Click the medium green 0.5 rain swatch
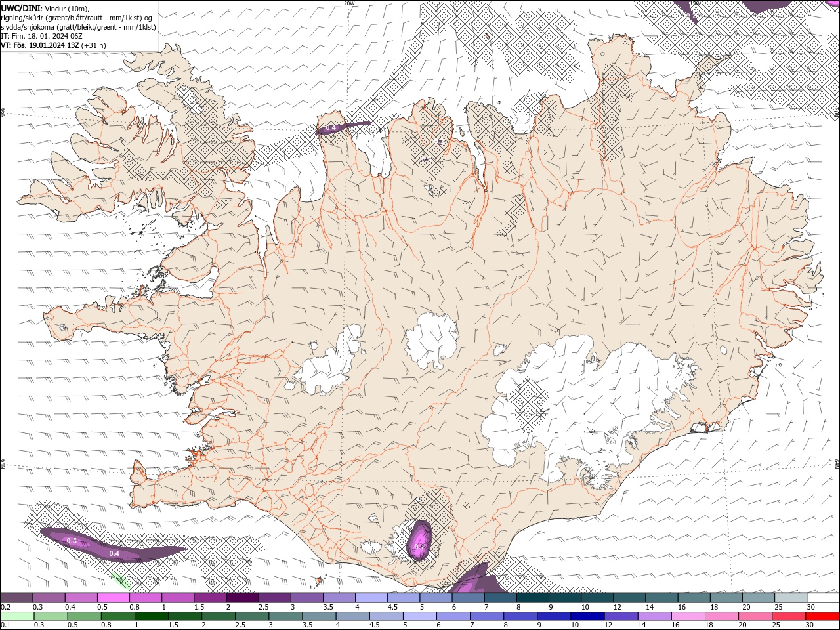The width and height of the screenshot is (840, 630). (x=85, y=616)
